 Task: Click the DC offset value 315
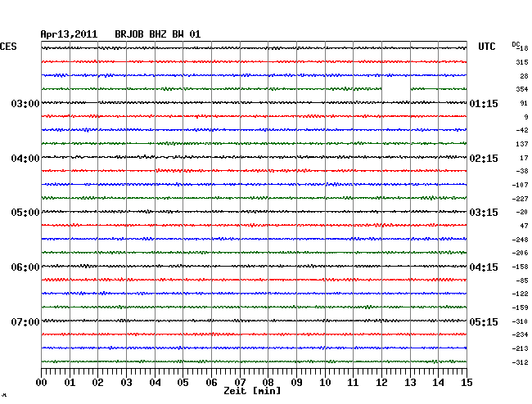click(x=522, y=62)
